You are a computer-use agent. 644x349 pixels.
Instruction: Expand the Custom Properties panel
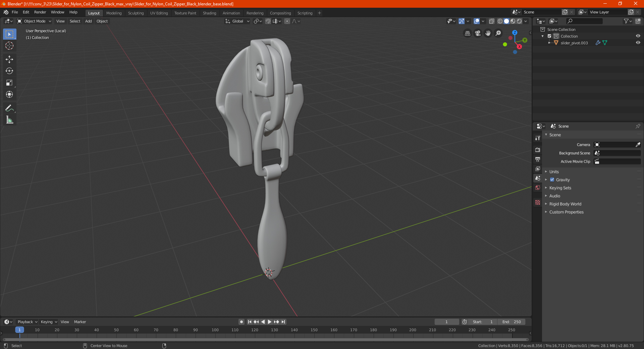[x=566, y=212]
